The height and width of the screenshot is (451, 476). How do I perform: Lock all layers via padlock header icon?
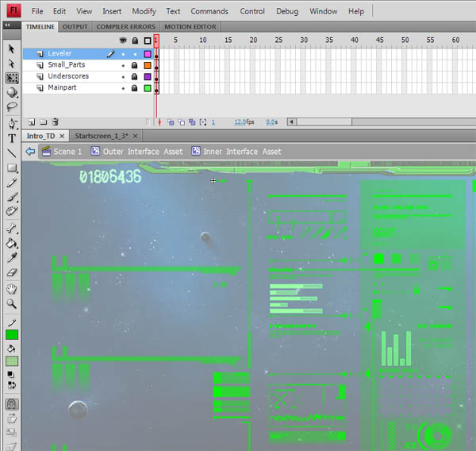point(135,40)
